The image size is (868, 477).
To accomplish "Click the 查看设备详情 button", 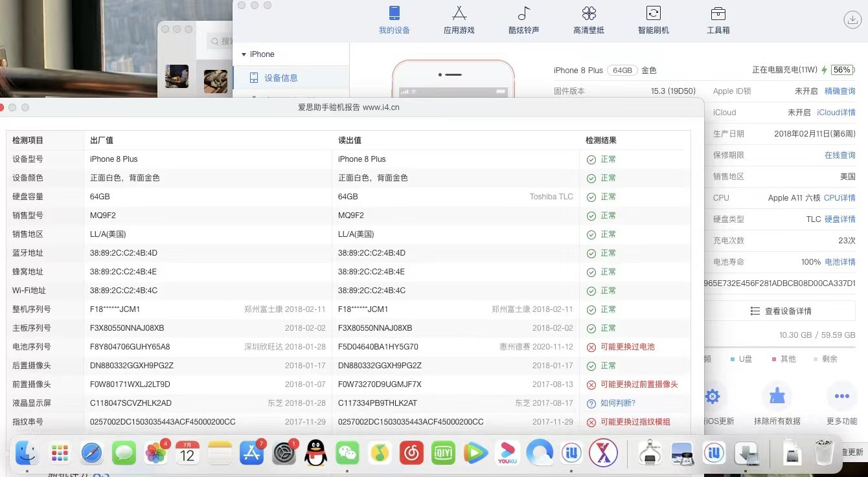I will click(781, 311).
